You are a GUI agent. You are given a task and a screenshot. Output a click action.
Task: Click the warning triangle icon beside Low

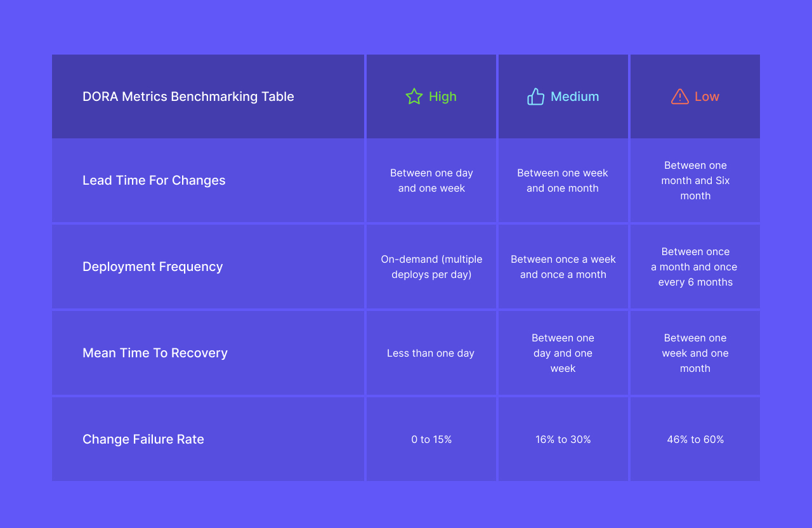(x=679, y=96)
